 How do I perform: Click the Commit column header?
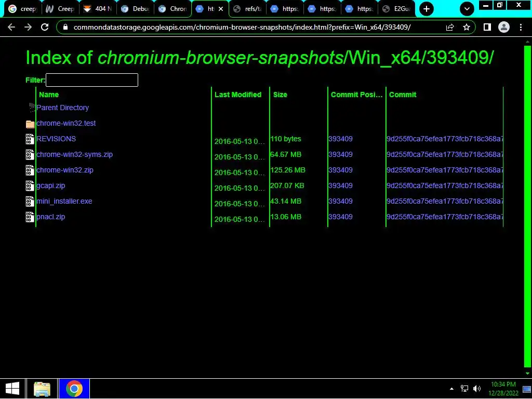[403, 95]
